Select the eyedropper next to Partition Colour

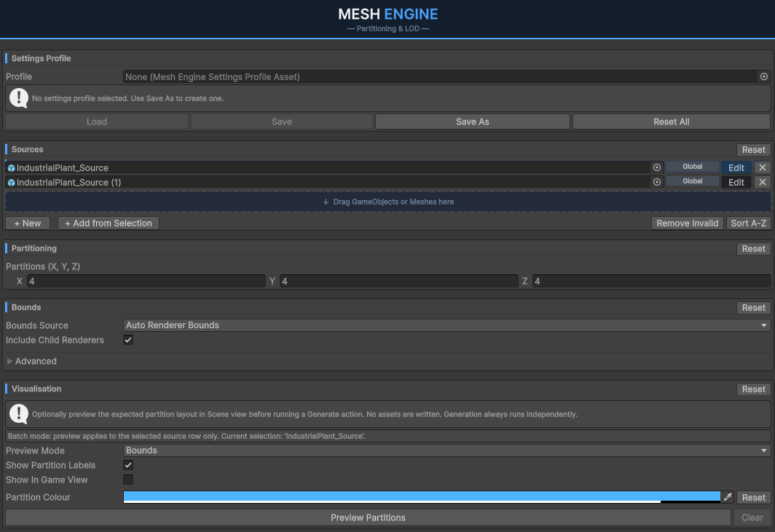point(728,497)
